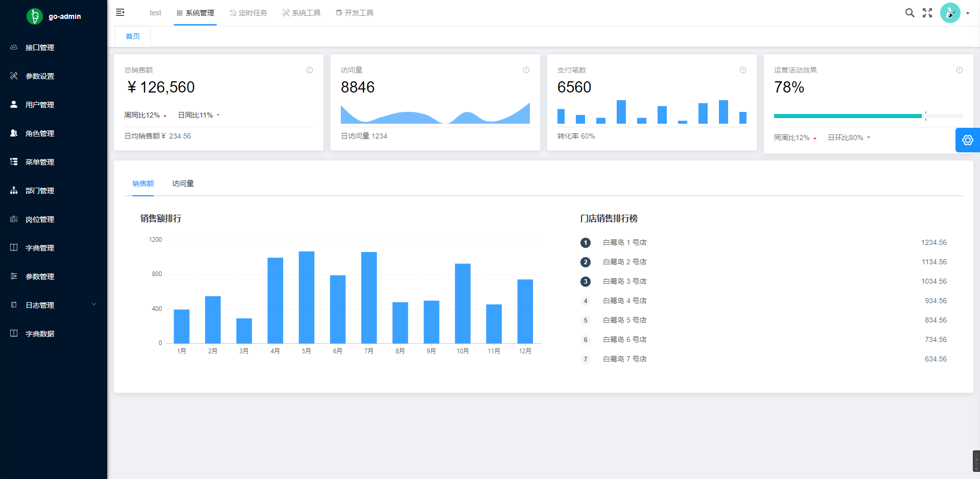
Task: Switch to the 访问量 tab
Action: click(x=183, y=184)
